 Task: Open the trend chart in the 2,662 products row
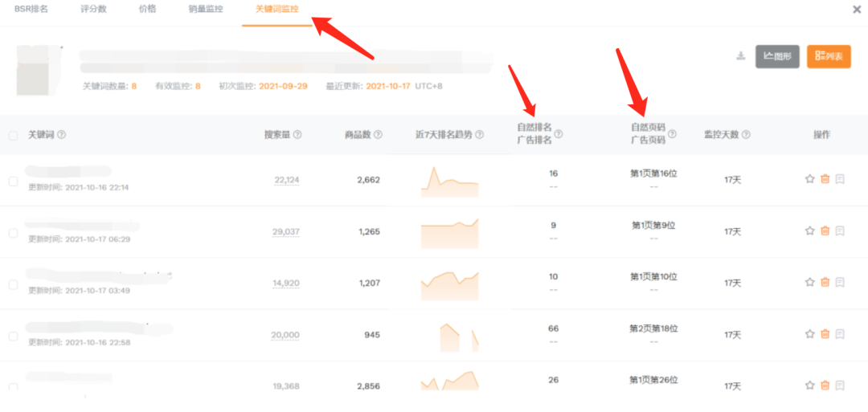tap(449, 182)
